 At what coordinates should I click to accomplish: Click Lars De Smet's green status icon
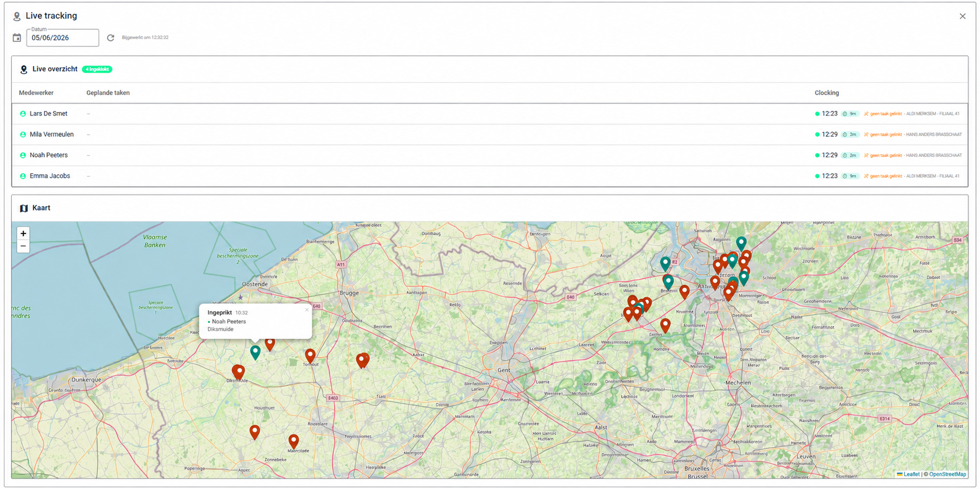click(23, 114)
